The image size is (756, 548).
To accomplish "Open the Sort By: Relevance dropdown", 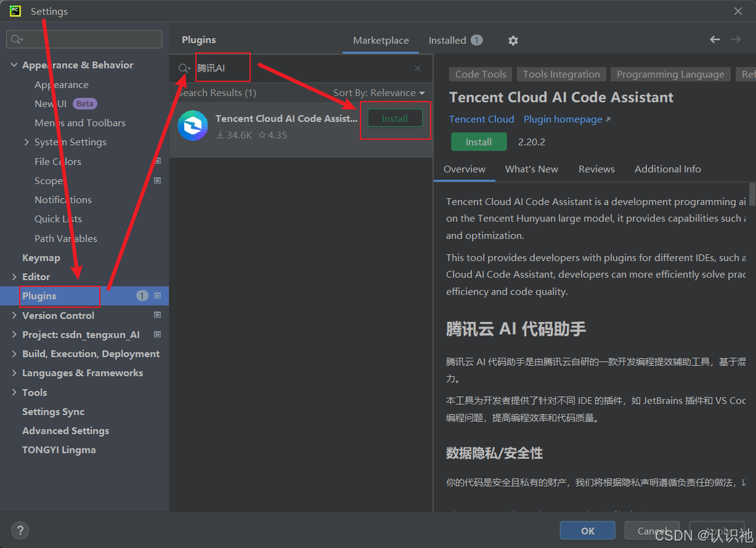I will point(379,93).
